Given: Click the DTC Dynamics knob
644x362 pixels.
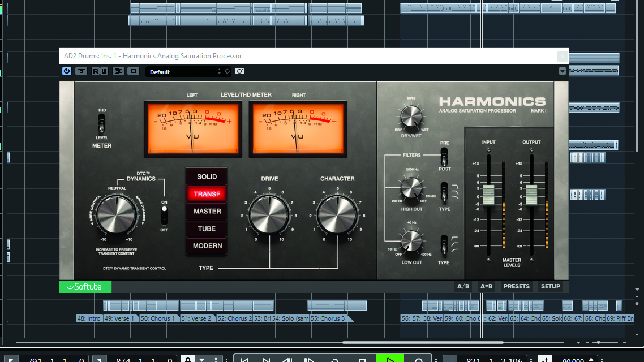Looking at the screenshot, I should [x=117, y=214].
